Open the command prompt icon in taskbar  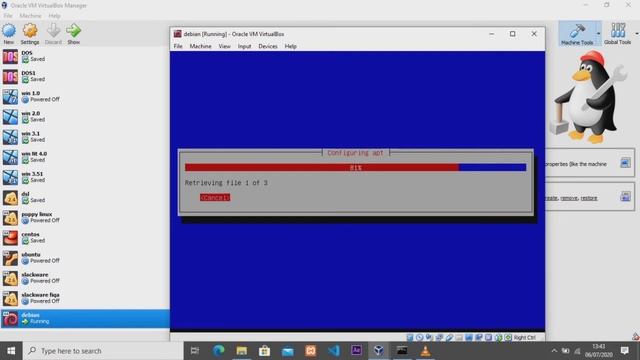(402, 351)
